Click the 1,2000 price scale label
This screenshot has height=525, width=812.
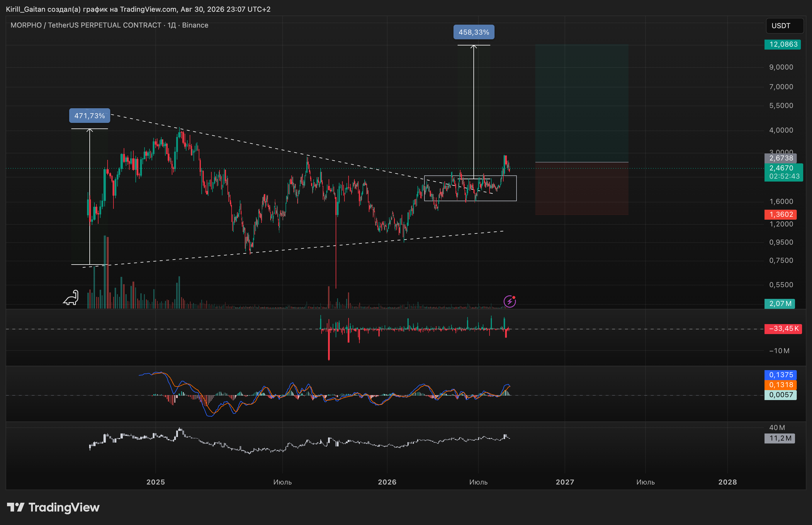tap(781, 224)
